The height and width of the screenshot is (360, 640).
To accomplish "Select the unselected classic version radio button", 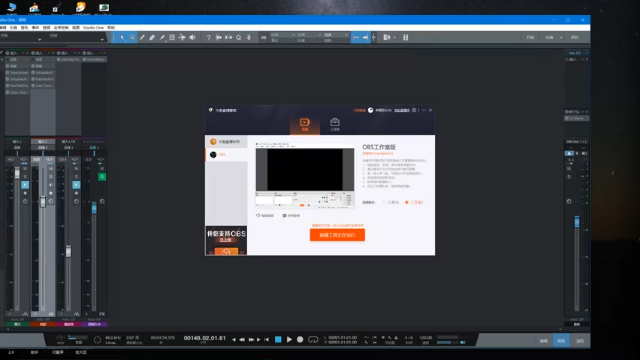I will [384, 202].
